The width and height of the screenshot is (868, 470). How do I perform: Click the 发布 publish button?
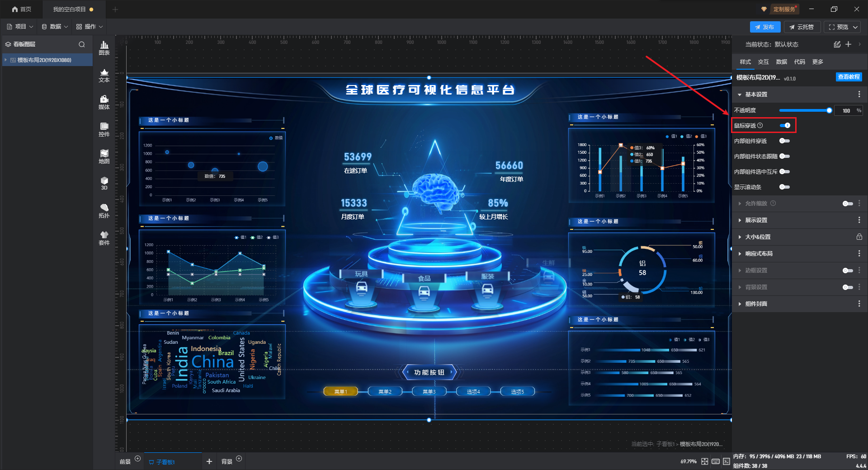click(765, 27)
